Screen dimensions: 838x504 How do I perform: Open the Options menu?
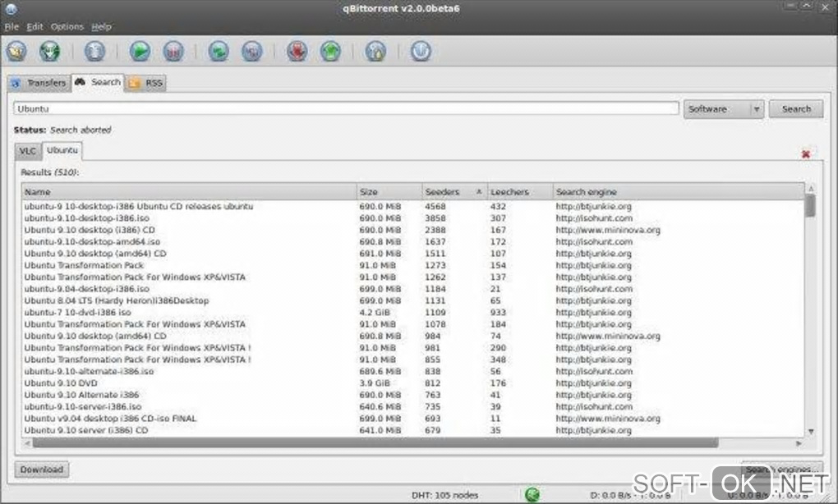67,27
